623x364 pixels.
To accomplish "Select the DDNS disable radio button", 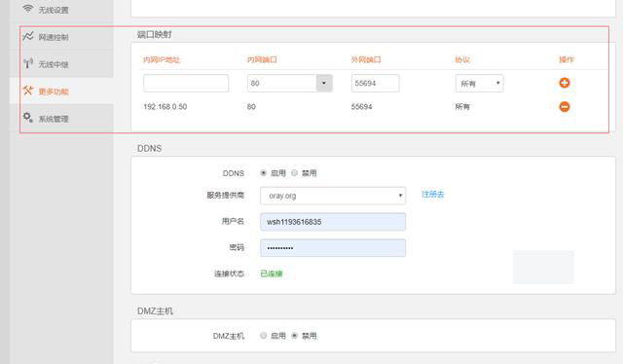I will tap(294, 173).
